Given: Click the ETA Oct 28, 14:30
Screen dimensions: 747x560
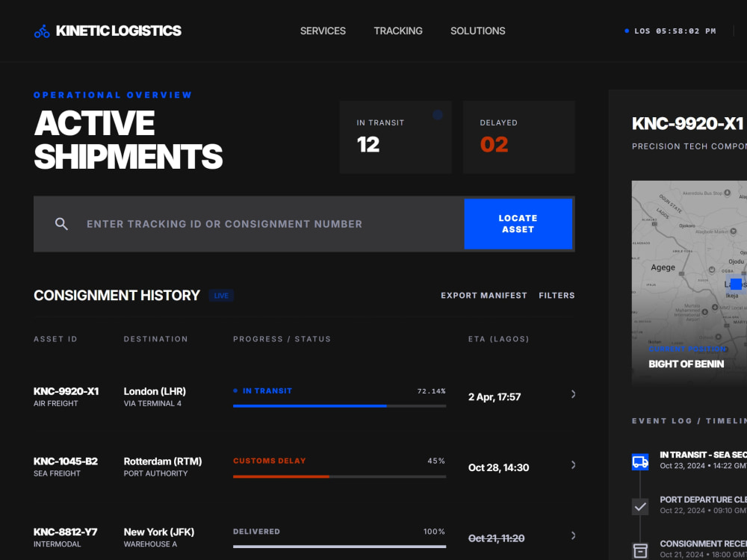Looking at the screenshot, I should [x=498, y=467].
